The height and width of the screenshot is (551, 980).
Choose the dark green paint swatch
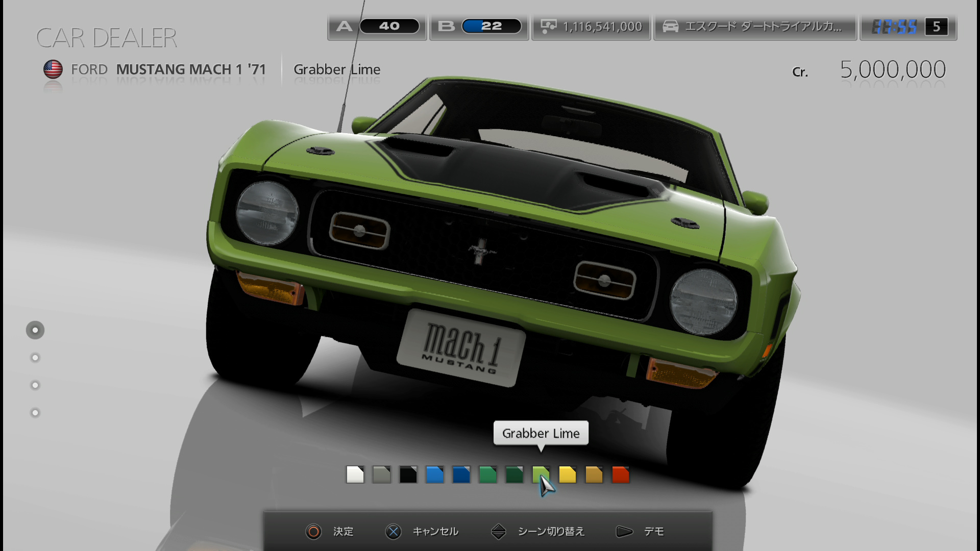[x=514, y=474]
